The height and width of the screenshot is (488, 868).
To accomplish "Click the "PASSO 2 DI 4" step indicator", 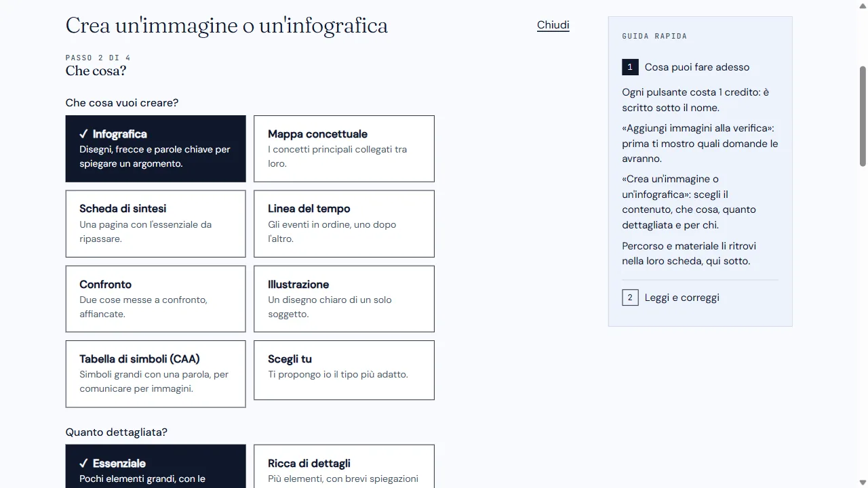I will click(x=98, y=58).
